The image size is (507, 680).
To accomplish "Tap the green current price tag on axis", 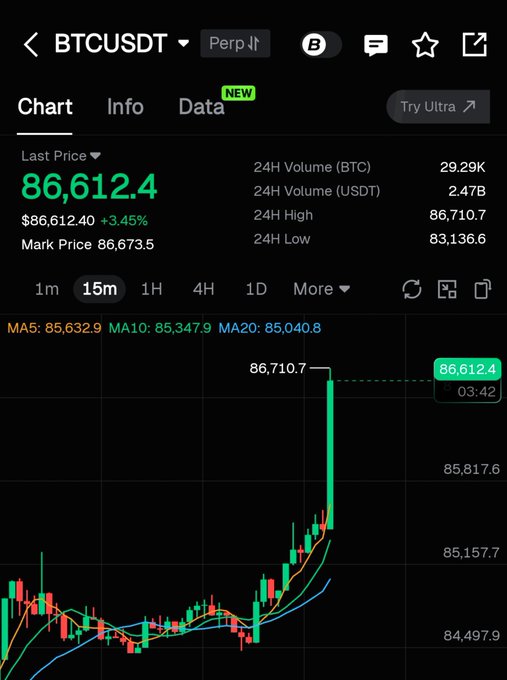I will pos(468,369).
